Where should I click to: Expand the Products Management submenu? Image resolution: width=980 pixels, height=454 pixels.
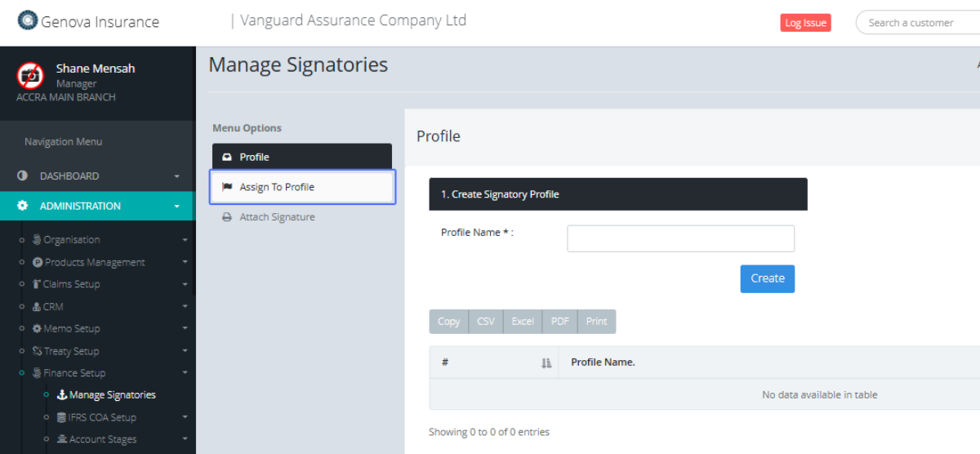point(185,262)
